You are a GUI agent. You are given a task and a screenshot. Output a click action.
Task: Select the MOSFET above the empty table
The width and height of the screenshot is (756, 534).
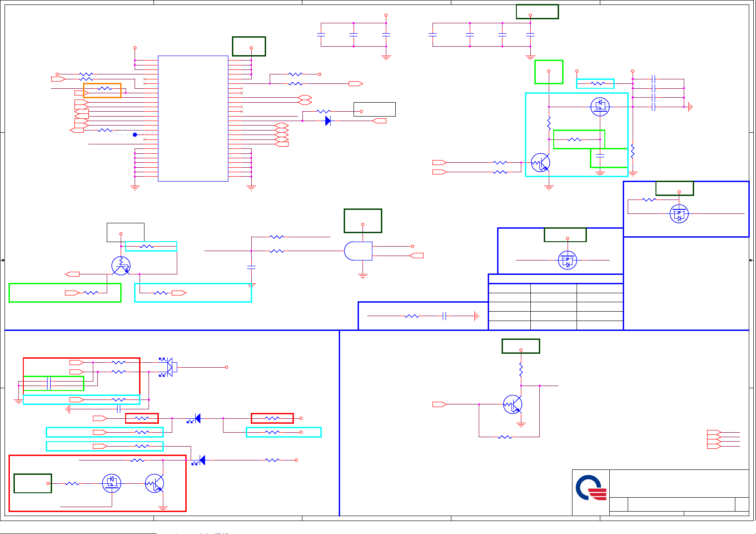[x=568, y=260]
